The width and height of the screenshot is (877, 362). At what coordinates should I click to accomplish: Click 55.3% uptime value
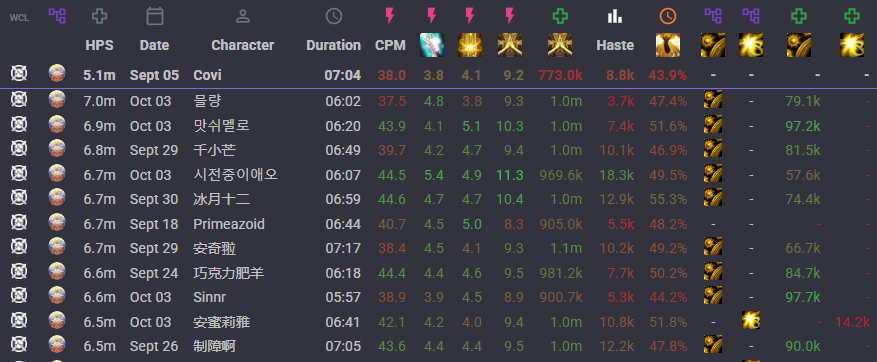click(x=668, y=199)
